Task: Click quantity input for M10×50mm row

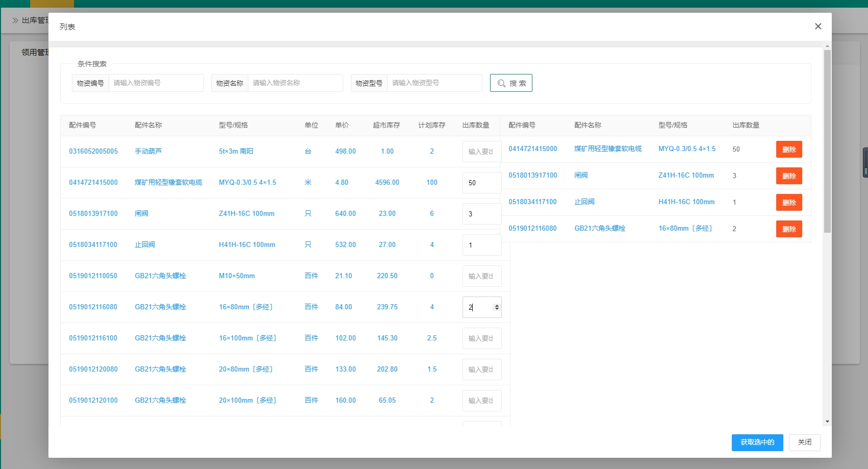Action: 482,276
